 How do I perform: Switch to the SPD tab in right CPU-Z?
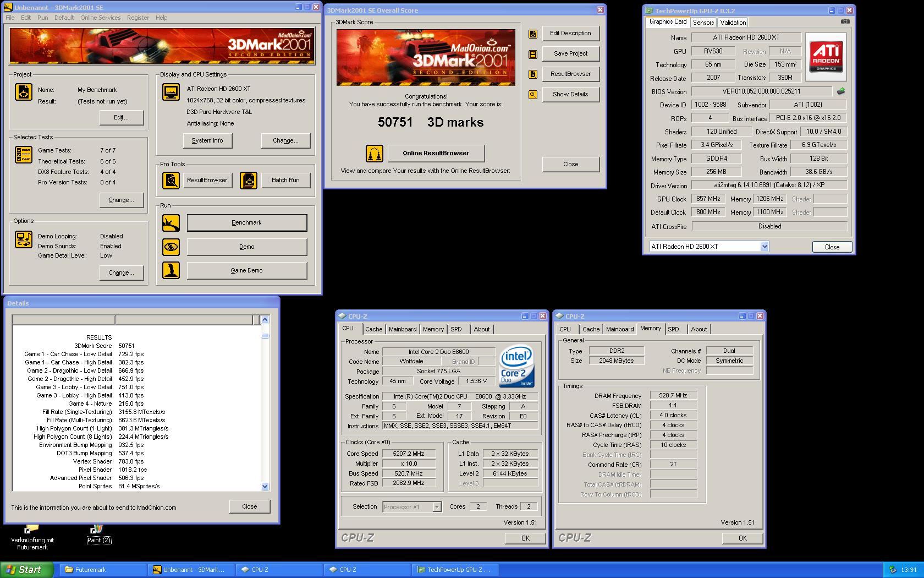[673, 329]
